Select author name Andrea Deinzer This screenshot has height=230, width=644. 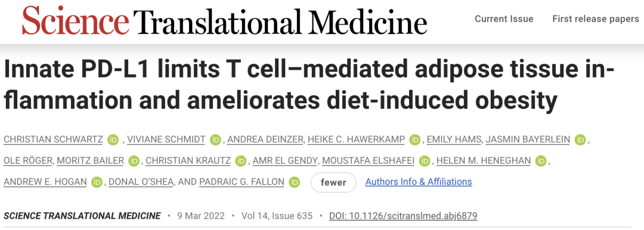click(265, 140)
